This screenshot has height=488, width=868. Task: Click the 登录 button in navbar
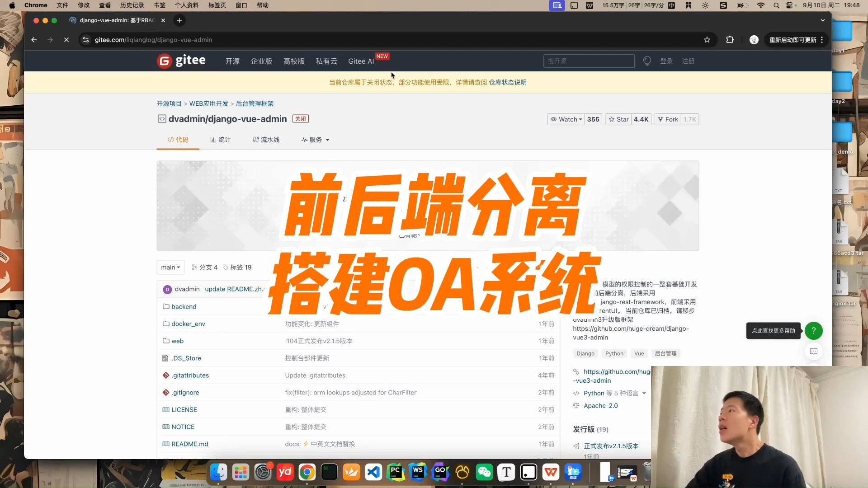(666, 61)
